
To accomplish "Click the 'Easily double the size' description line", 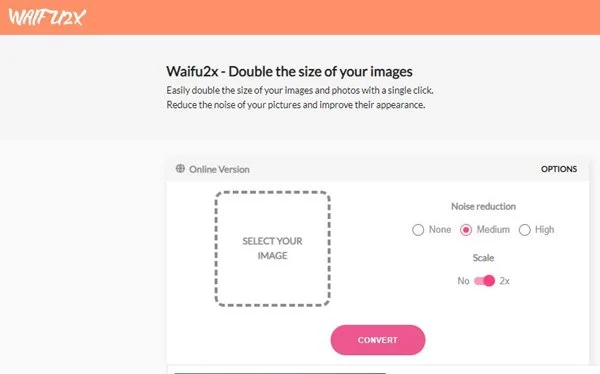I will coord(300,90).
